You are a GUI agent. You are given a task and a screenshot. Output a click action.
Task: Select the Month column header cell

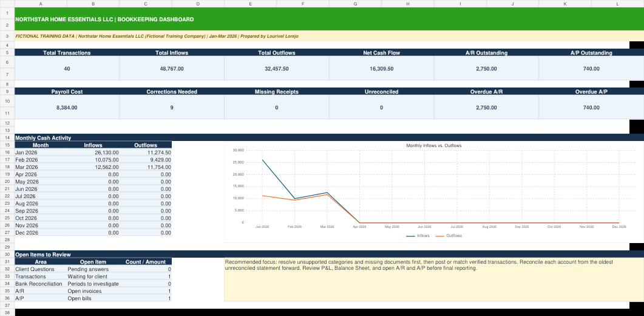41,145
